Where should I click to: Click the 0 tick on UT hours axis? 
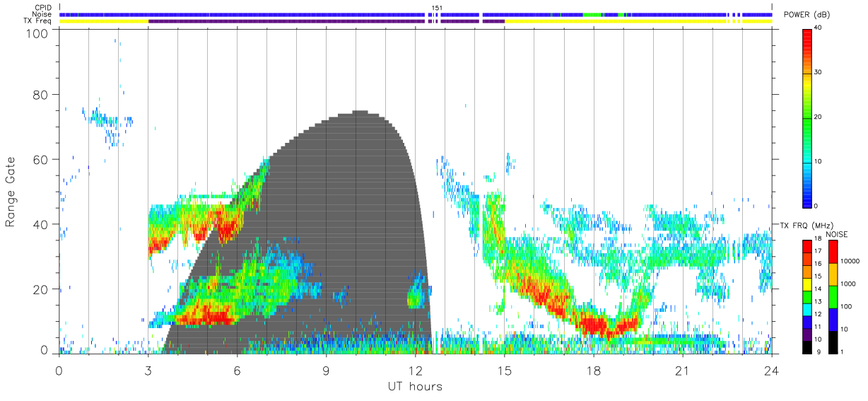tap(59, 370)
